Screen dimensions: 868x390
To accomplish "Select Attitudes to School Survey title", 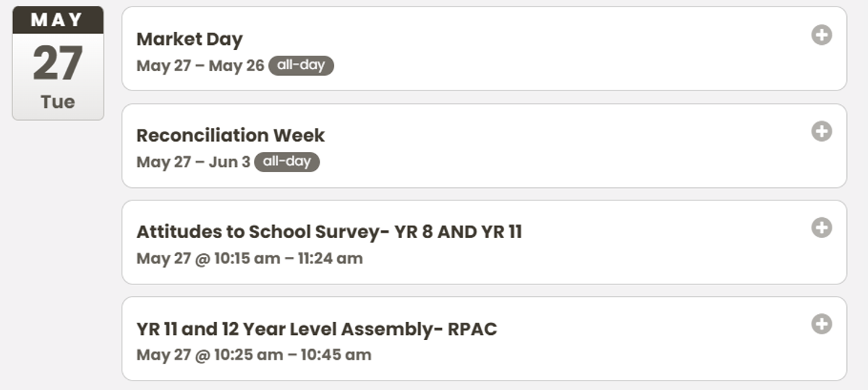I will [x=329, y=232].
